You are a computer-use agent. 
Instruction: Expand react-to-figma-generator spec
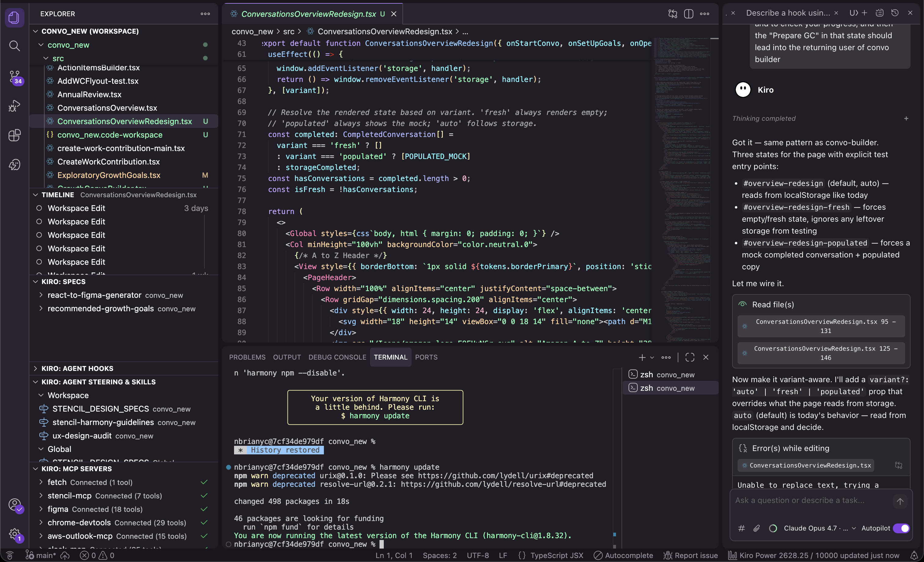click(x=41, y=295)
